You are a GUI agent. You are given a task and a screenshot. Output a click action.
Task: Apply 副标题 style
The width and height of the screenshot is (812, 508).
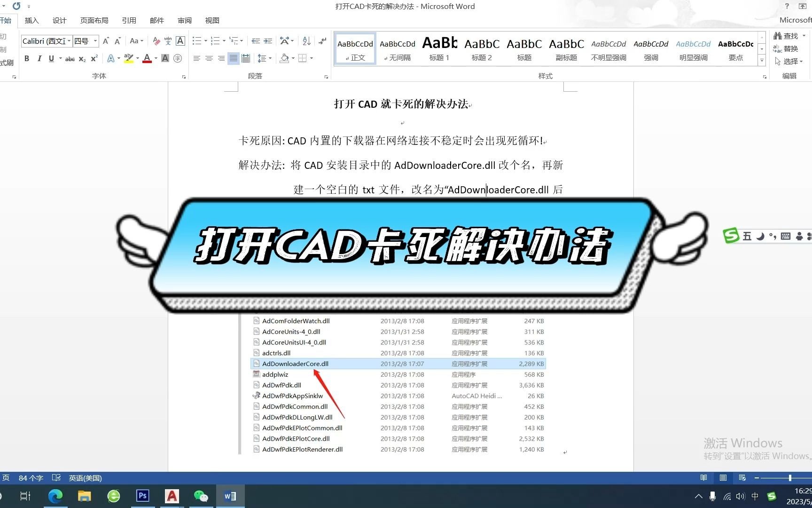point(567,48)
